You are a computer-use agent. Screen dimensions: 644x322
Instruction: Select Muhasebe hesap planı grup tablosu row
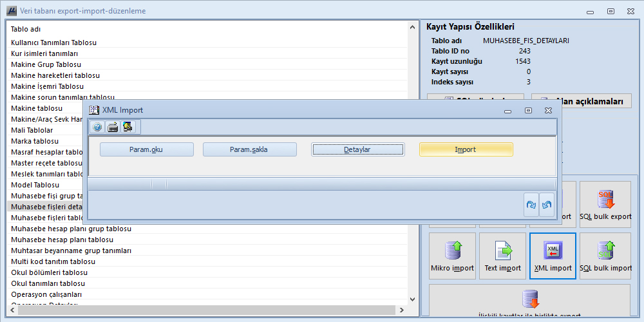207,229
